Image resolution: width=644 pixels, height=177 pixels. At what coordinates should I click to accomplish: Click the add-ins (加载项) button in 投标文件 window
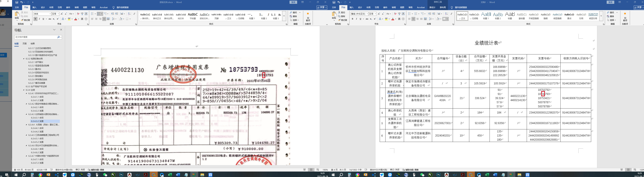tap(308, 17)
